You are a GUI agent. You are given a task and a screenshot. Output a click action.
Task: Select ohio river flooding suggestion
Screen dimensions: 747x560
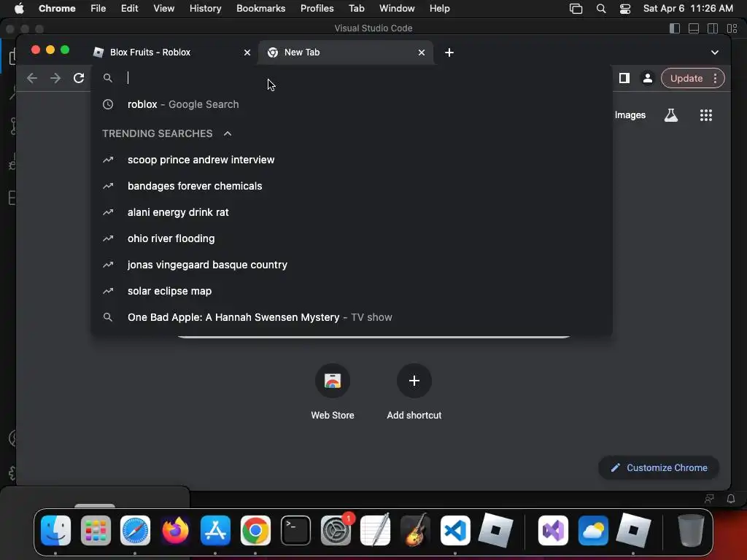(x=352, y=238)
